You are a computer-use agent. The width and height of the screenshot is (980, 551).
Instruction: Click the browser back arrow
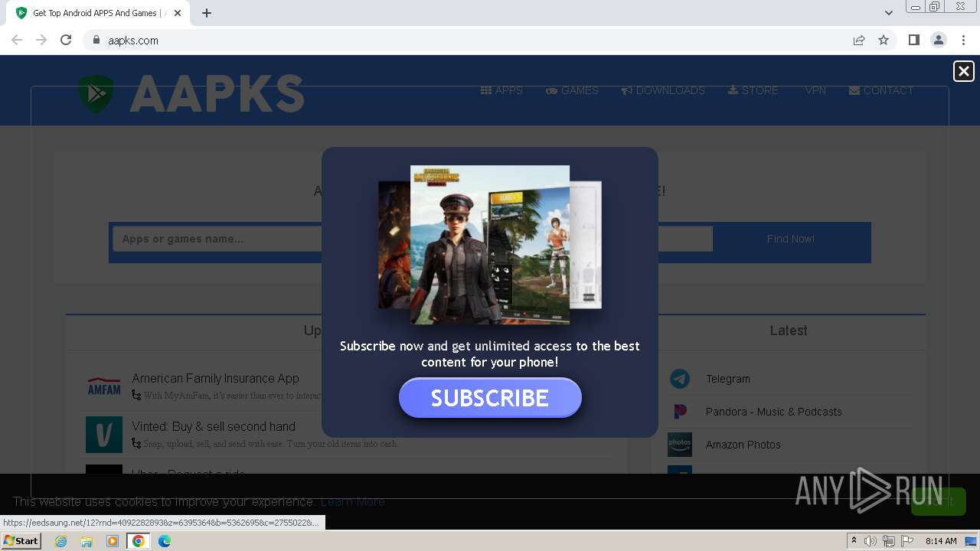17,40
